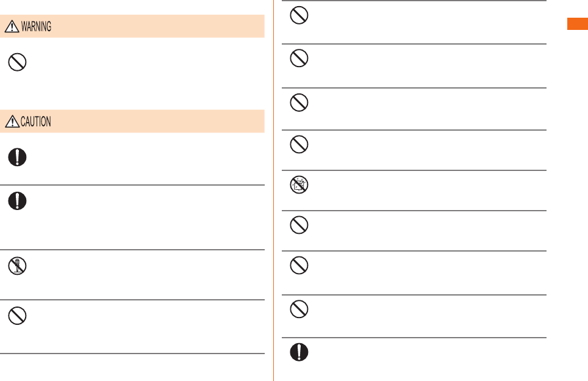Click the warning triangle icon beside CAUTION

tap(12, 122)
